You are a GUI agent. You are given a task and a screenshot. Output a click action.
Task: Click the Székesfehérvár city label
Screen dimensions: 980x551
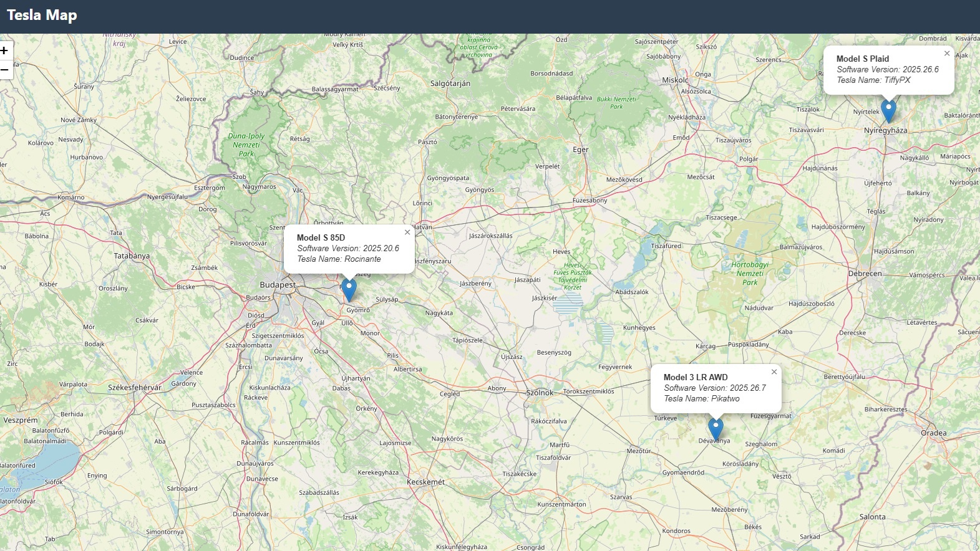pyautogui.click(x=135, y=388)
